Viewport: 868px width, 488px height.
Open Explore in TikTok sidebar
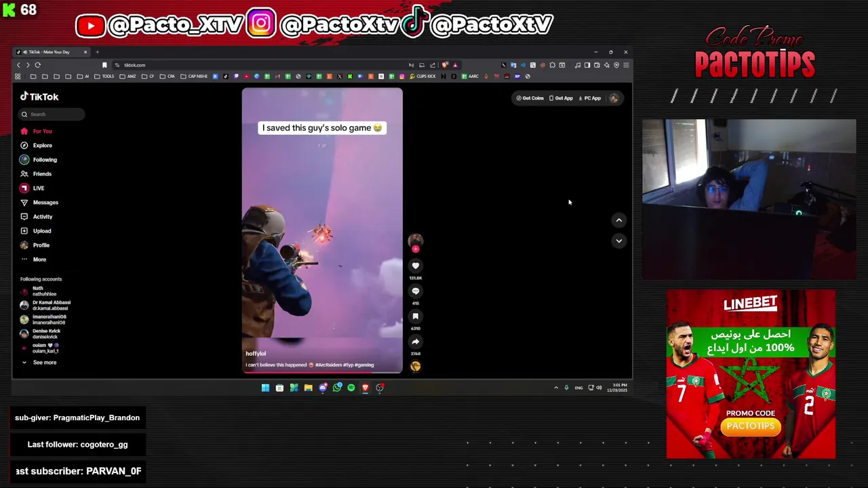(x=36, y=145)
